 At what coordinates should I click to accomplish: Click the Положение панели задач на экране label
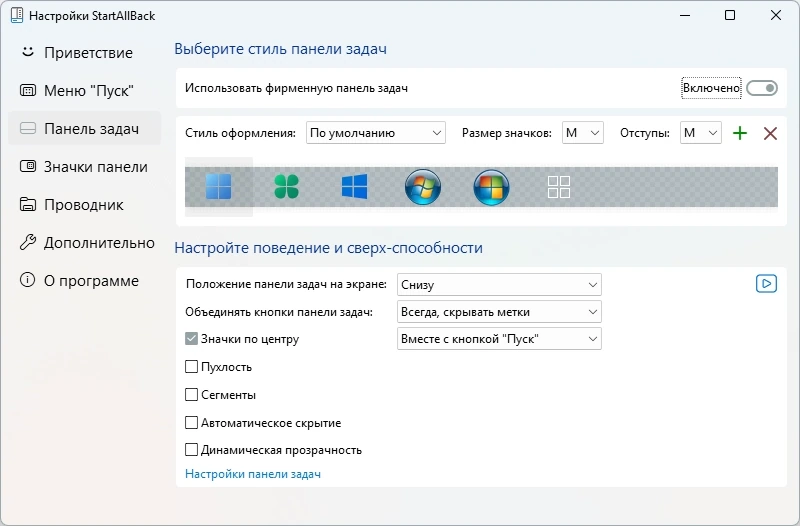[286, 284]
